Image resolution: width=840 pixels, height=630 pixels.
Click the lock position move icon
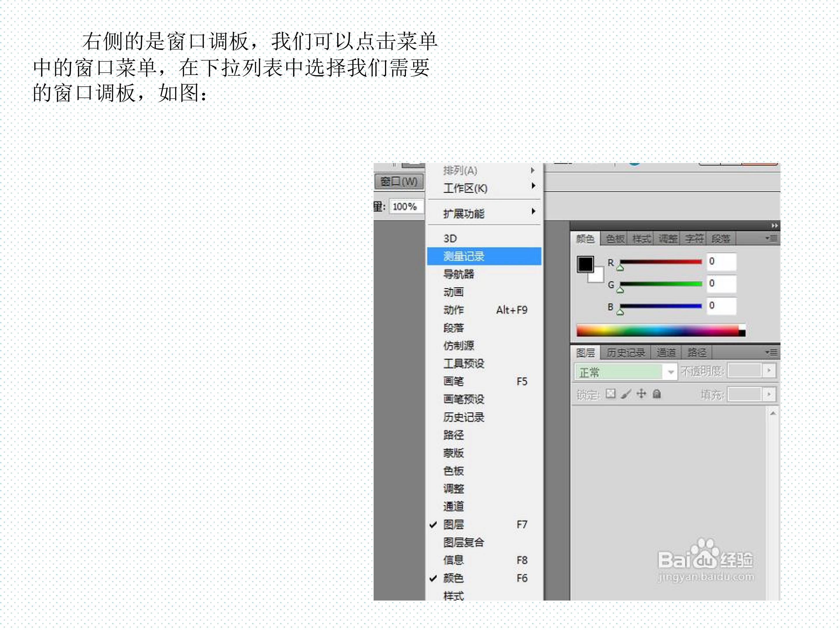(641, 394)
